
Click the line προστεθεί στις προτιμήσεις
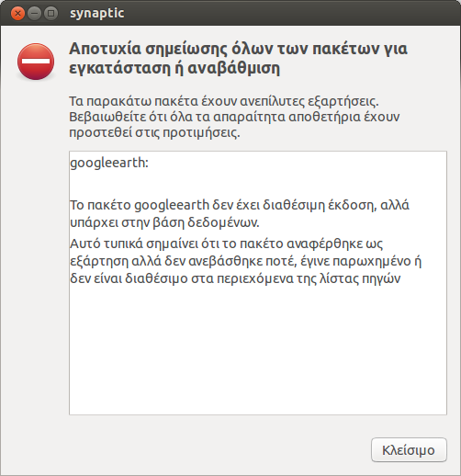pyautogui.click(x=154, y=133)
